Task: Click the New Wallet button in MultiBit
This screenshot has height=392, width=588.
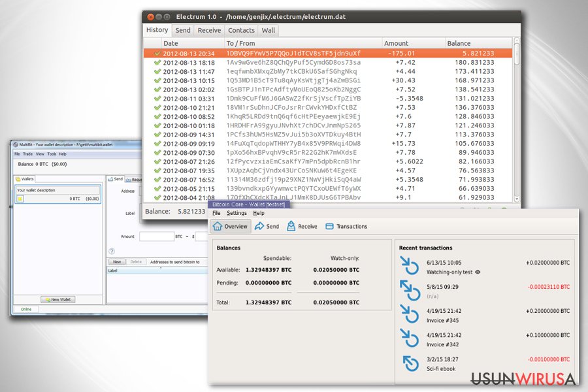Action: click(x=58, y=299)
